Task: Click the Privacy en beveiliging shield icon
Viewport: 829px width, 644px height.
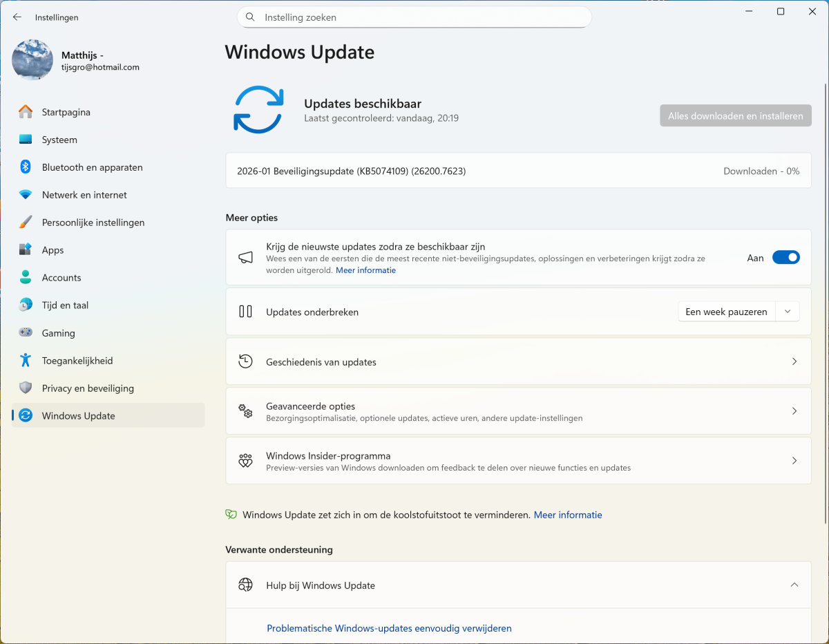Action: (26, 388)
